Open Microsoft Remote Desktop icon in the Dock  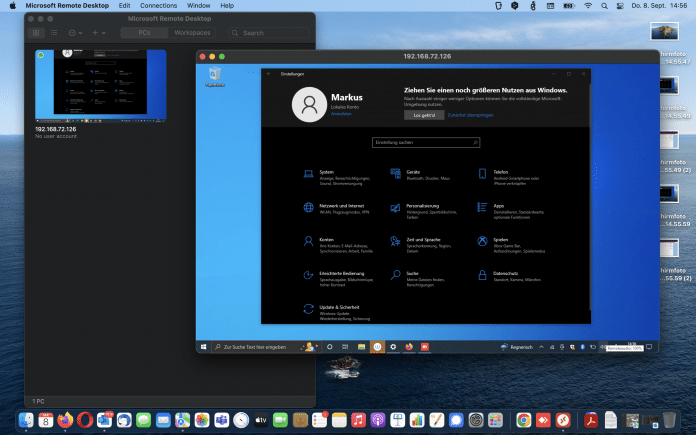[x=563, y=420]
